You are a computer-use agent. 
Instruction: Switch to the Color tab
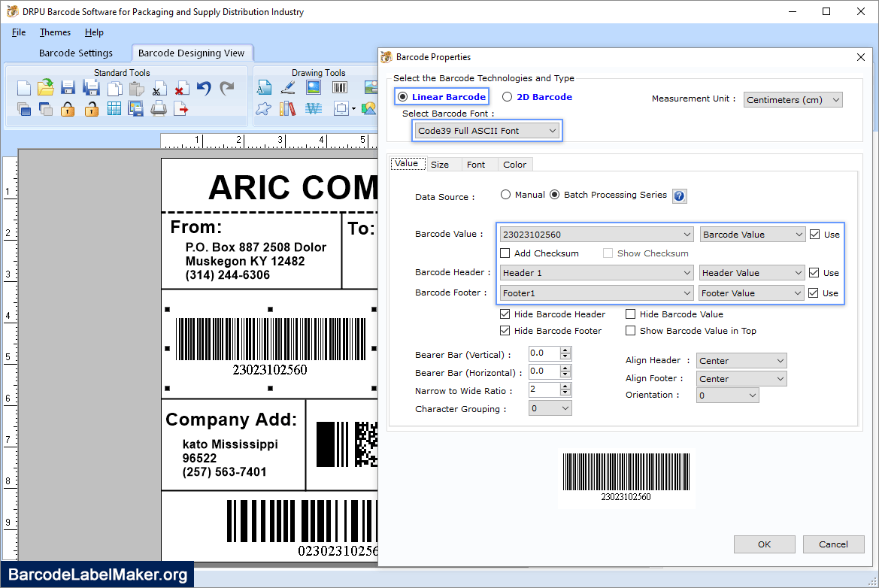coord(514,165)
